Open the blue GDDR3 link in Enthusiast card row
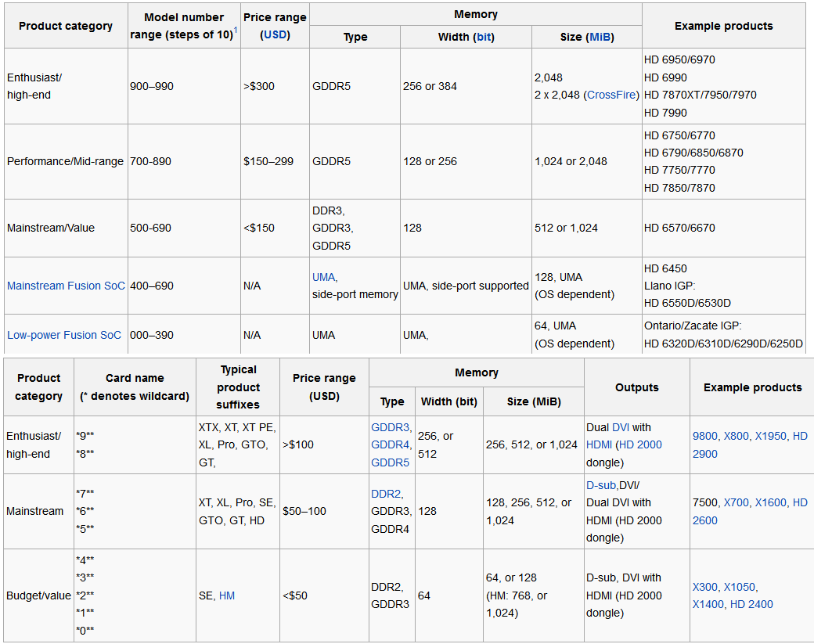 pyautogui.click(x=391, y=427)
